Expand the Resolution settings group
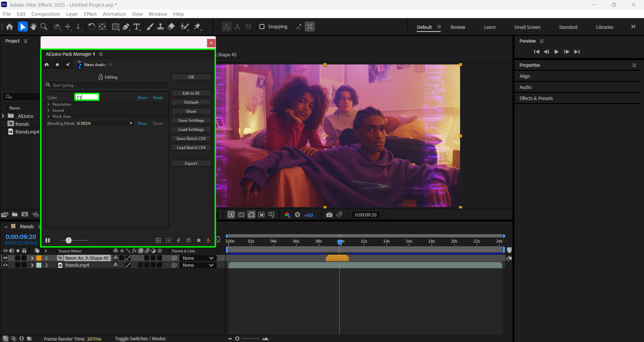This screenshot has width=644, height=342. 49,104
